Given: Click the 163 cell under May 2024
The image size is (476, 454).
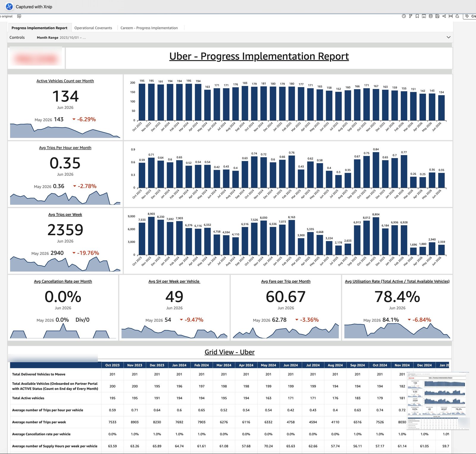Looking at the screenshot, I should [x=269, y=398].
